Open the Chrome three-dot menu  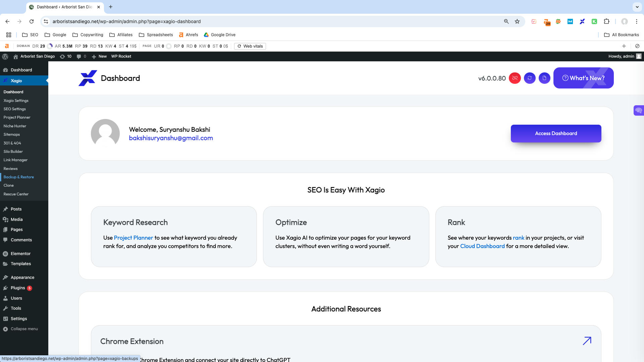(637, 21)
